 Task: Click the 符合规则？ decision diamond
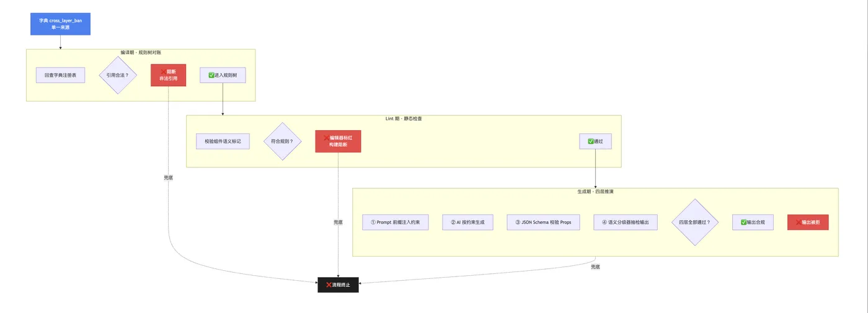pyautogui.click(x=282, y=141)
